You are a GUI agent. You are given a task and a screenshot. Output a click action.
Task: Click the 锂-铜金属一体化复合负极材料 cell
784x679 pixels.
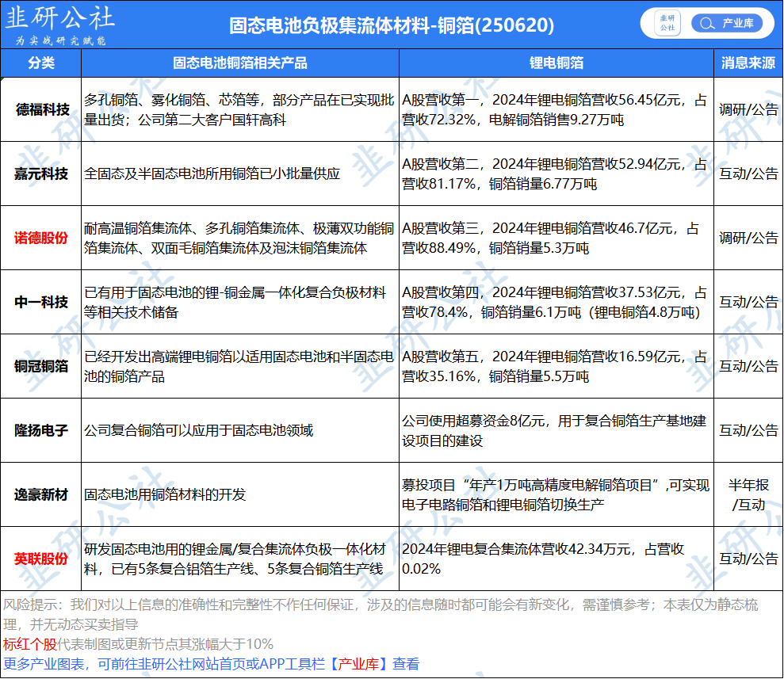tap(240, 303)
